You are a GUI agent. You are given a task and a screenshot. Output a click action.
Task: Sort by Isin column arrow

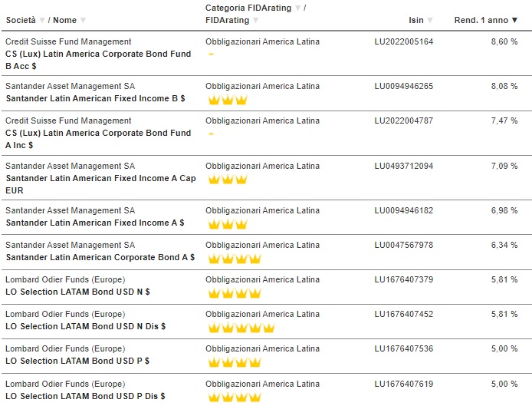click(430, 21)
